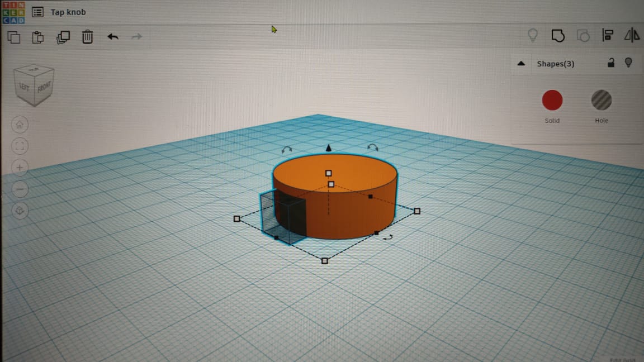Open the Mirror tool
The width and height of the screenshot is (644, 362).
pyautogui.click(x=632, y=35)
